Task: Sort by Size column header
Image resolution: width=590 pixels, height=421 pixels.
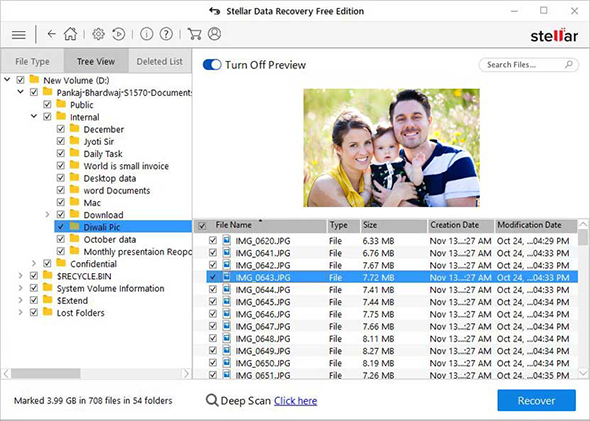Action: click(x=394, y=225)
